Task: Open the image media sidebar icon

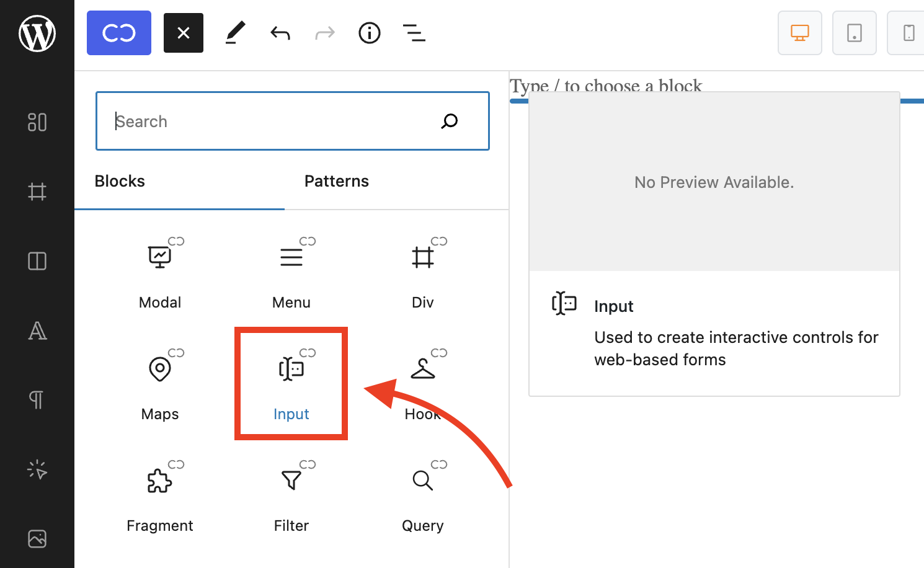Action: 37,539
